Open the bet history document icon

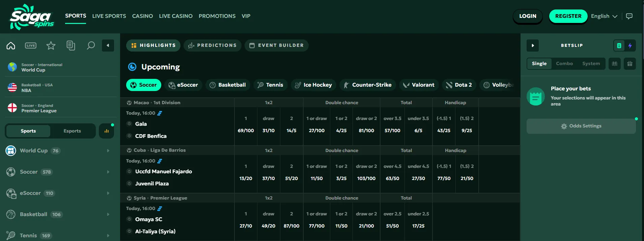(x=71, y=46)
